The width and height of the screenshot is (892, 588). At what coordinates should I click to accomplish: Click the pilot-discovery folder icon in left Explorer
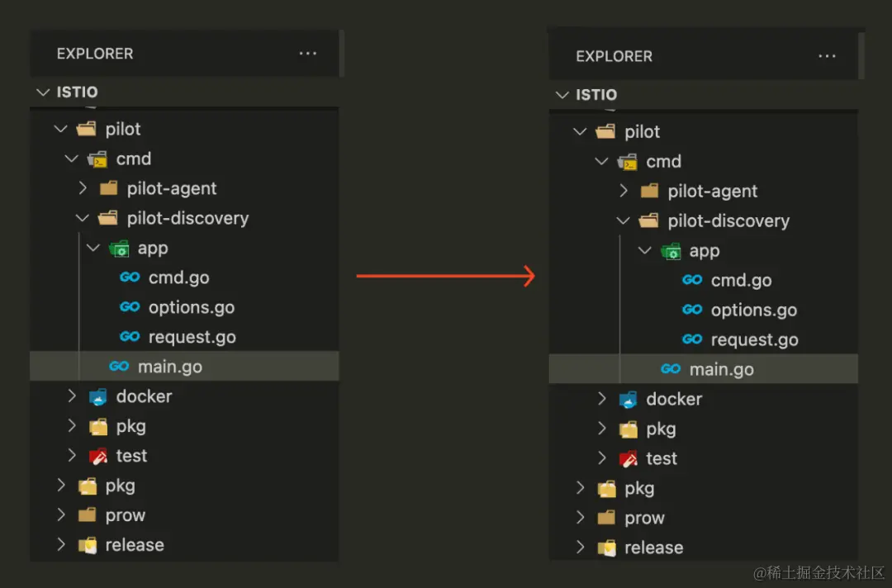[108, 218]
